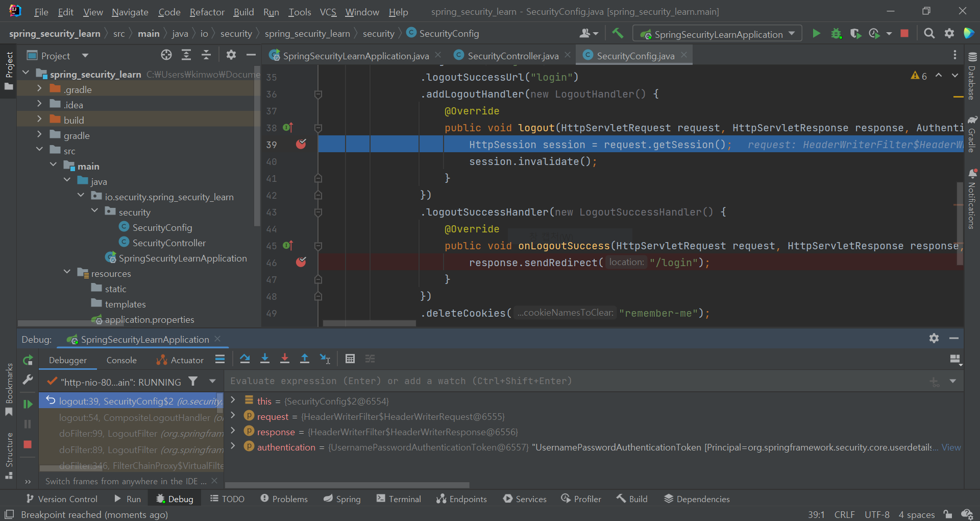The height and width of the screenshot is (521, 980).
Task: Open the Refactor menu
Action: click(x=207, y=12)
